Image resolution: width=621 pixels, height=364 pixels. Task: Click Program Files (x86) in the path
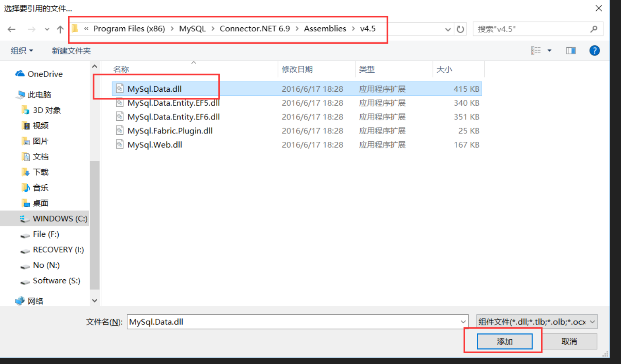(129, 29)
